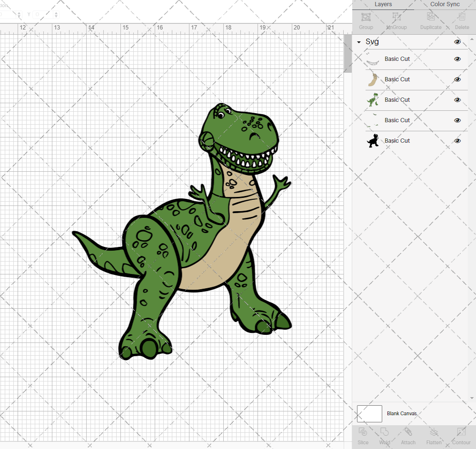Click the Delete trash icon

(x=462, y=17)
